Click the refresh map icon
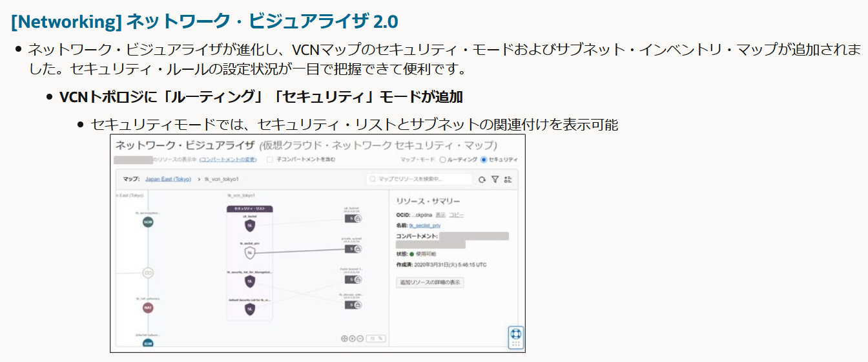 coord(482,180)
